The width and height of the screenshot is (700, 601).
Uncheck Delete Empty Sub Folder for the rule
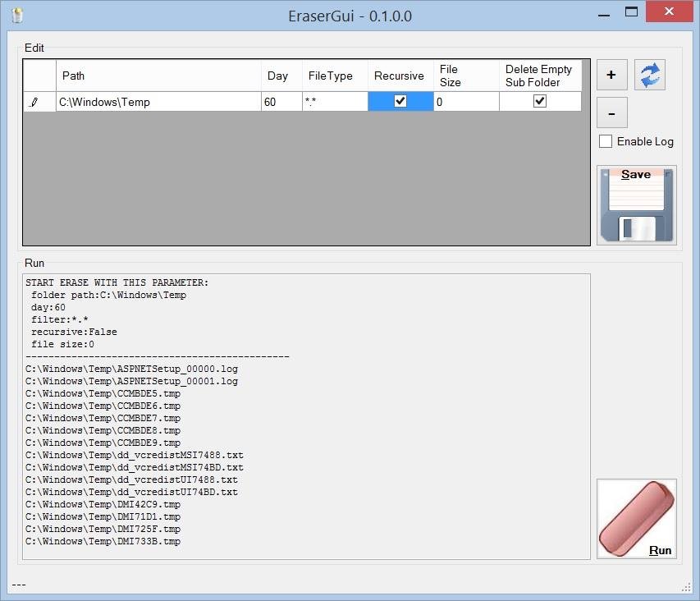539,101
